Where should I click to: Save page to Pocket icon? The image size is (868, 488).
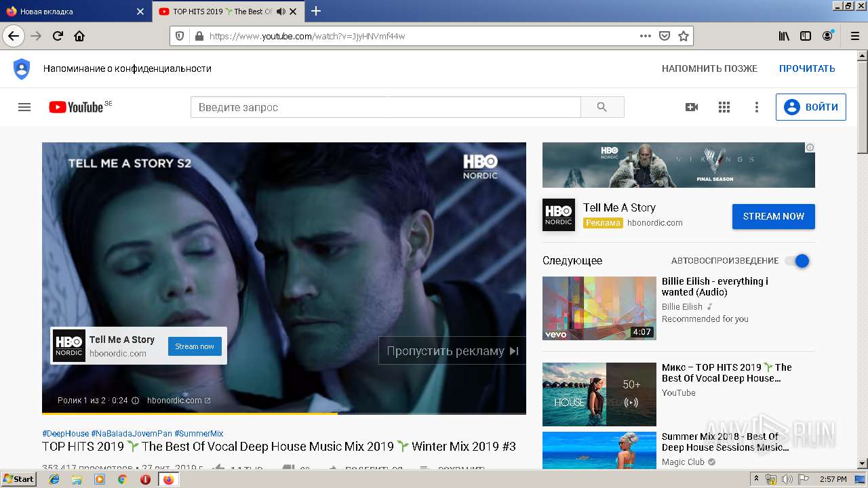tap(665, 36)
